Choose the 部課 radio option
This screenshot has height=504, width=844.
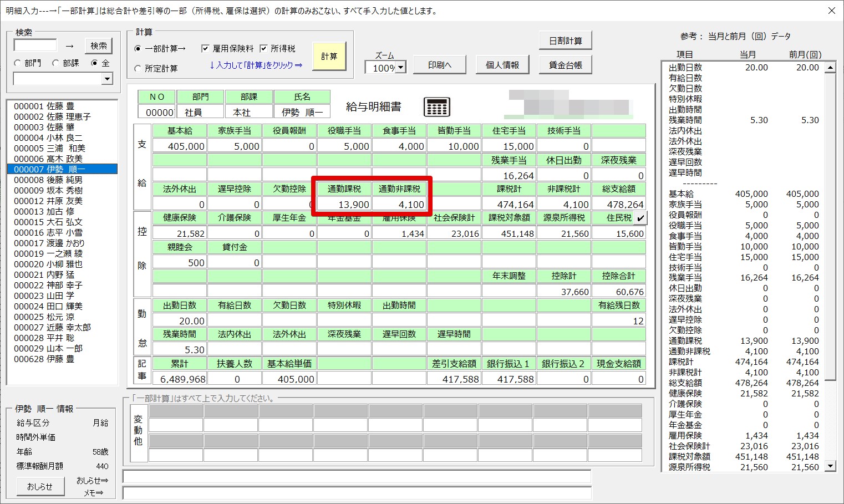(56, 63)
